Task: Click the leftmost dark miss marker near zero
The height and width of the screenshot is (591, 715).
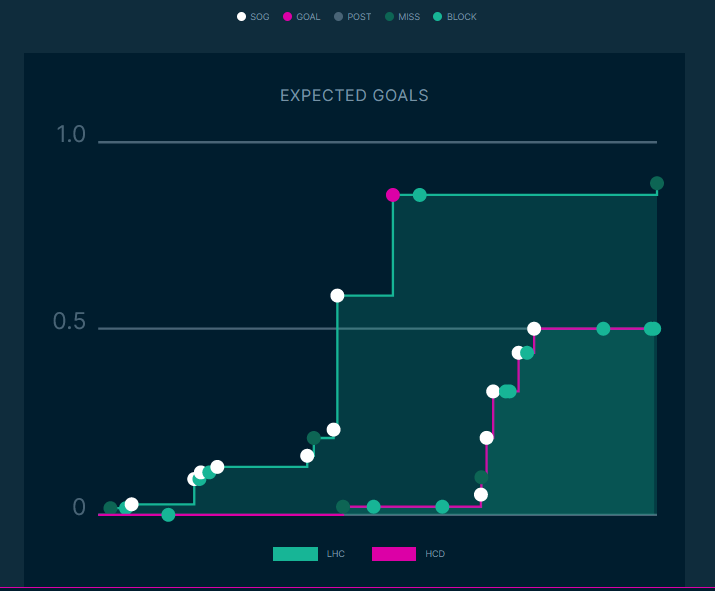Action: click(x=110, y=508)
